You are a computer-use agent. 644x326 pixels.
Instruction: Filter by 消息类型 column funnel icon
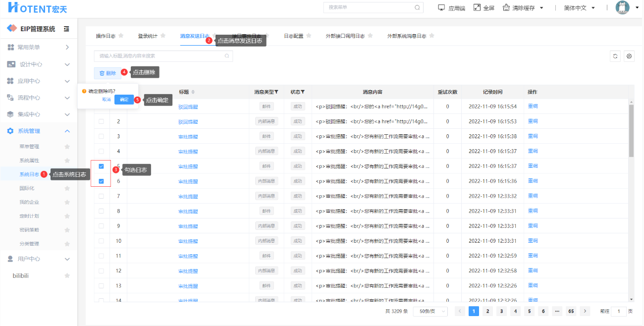(x=276, y=92)
